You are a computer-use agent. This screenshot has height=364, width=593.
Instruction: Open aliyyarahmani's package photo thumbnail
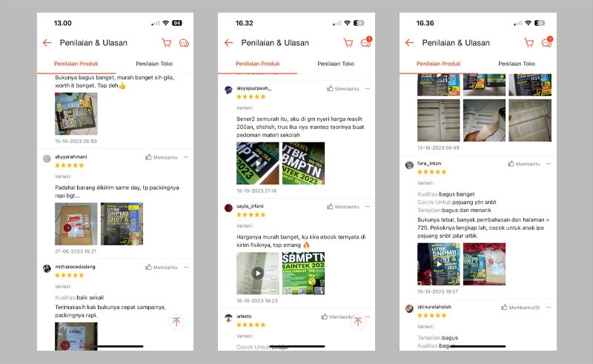pos(76,224)
